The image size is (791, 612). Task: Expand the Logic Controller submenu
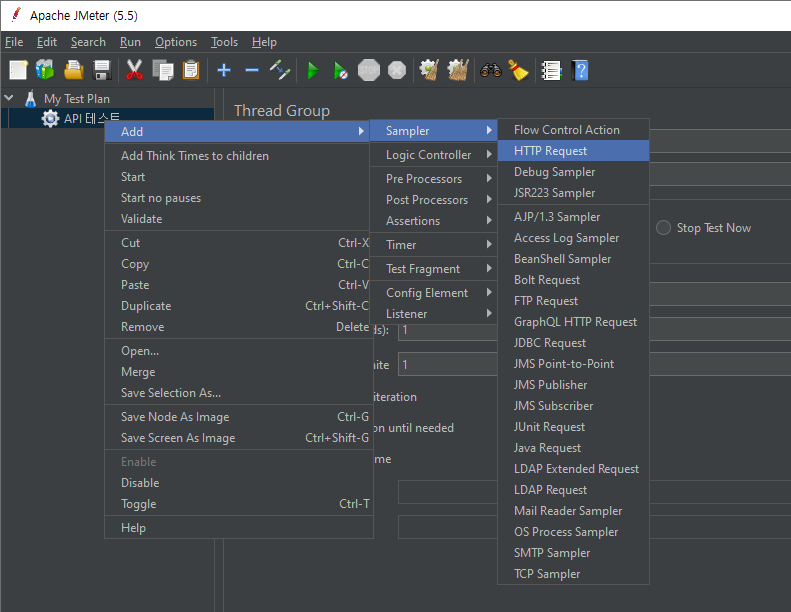coord(433,155)
